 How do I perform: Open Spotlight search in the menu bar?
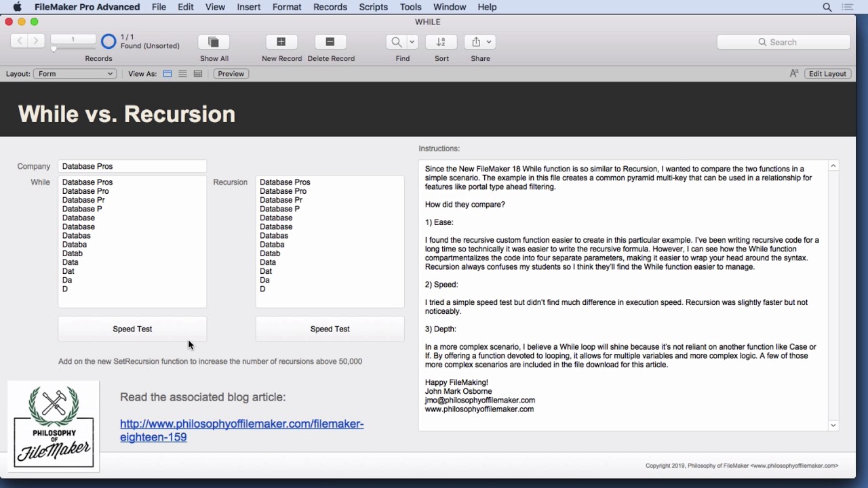tap(827, 7)
